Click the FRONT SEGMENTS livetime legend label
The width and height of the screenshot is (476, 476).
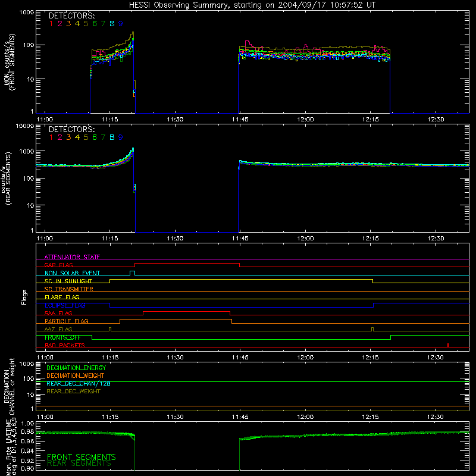point(82,457)
